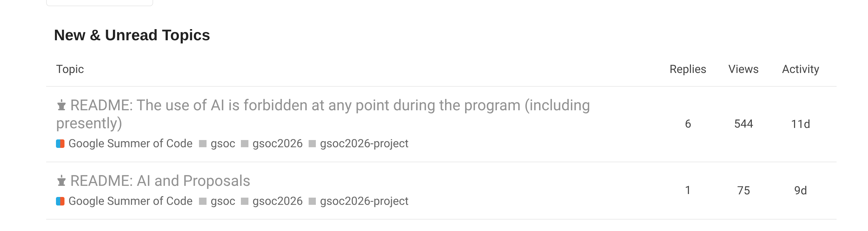Select the gsoc tag under AI forbidden topic
The image size is (868, 231).
(x=222, y=144)
